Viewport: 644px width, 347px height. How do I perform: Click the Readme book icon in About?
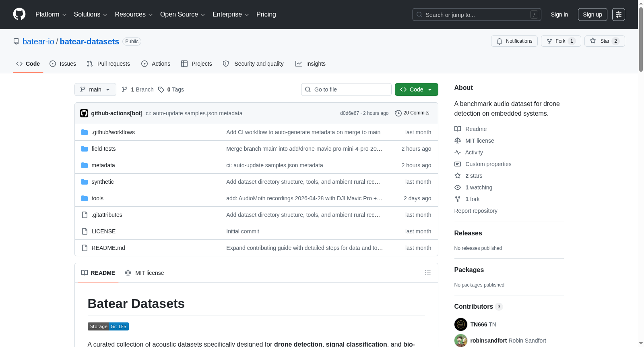tap(458, 129)
